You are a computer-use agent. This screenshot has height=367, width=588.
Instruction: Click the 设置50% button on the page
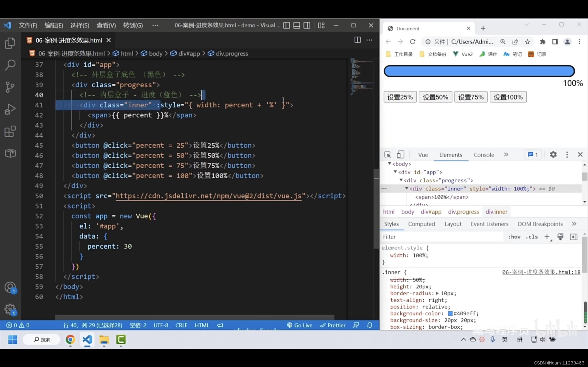click(435, 97)
